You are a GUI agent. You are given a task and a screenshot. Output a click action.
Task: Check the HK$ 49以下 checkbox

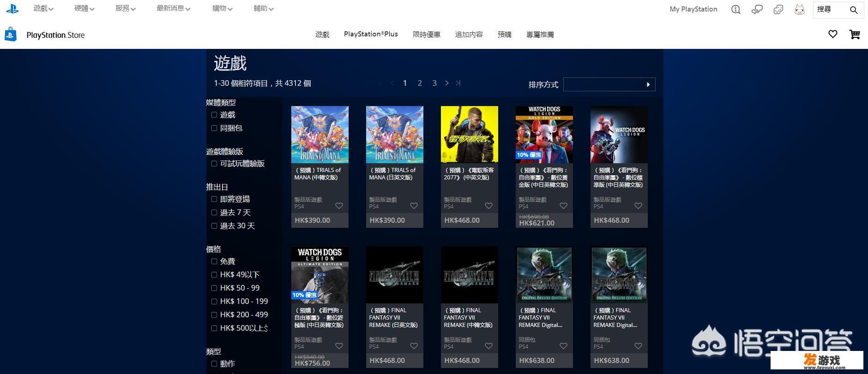pos(214,275)
